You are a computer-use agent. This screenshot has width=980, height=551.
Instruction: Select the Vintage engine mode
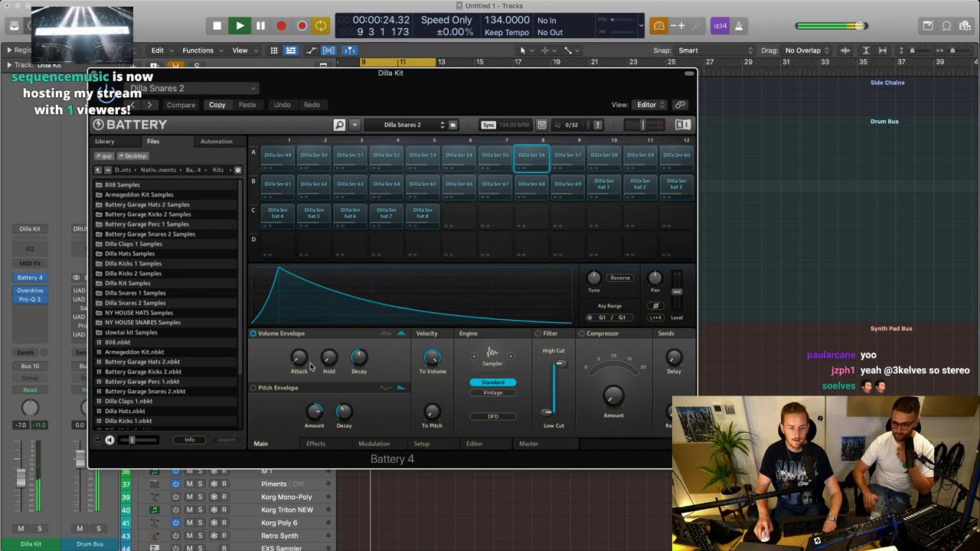point(492,393)
